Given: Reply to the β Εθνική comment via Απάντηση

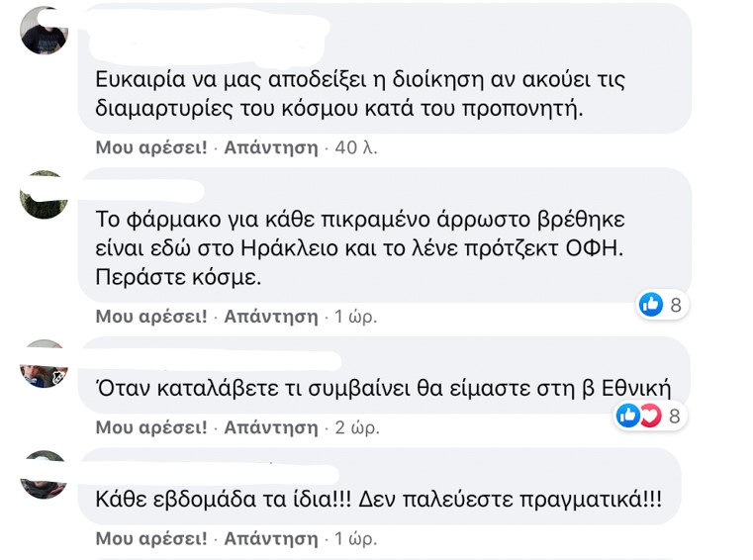Looking at the screenshot, I should coord(271,427).
